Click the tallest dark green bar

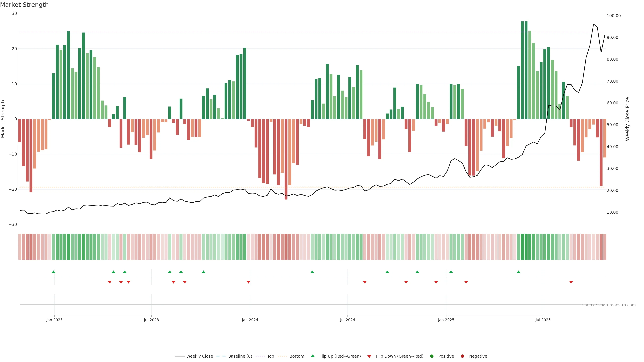click(522, 70)
